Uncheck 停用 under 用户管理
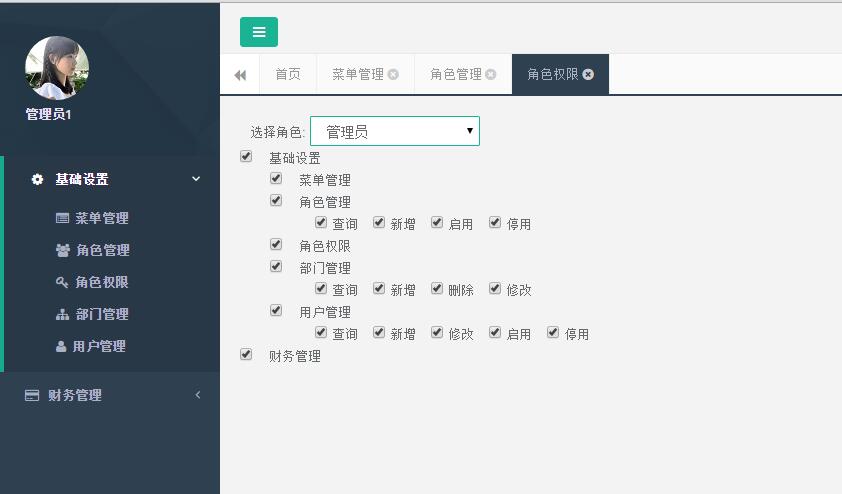This screenshot has width=842, height=494. [553, 332]
